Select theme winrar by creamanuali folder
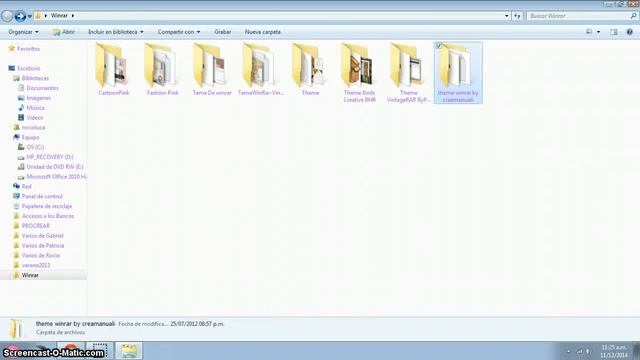640x360 pixels. coord(458,73)
